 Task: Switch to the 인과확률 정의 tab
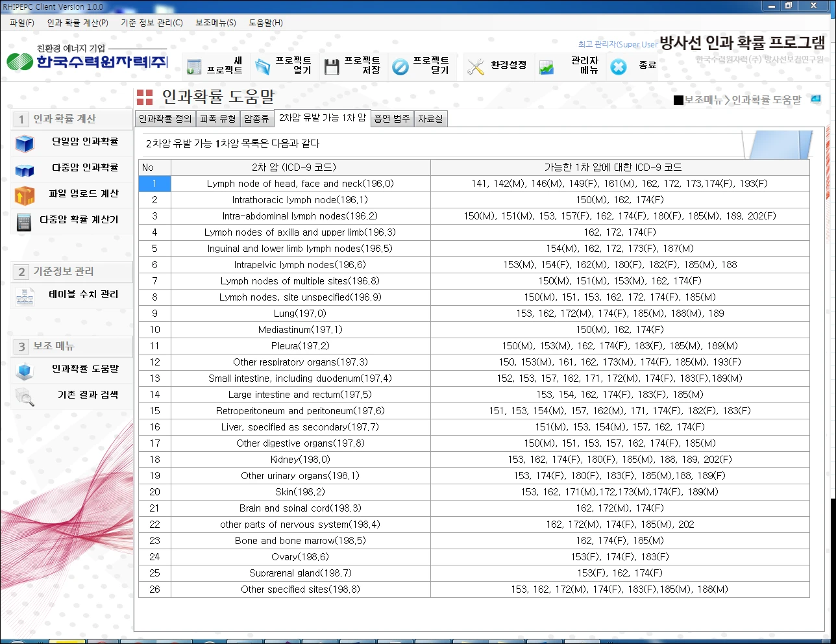166,119
